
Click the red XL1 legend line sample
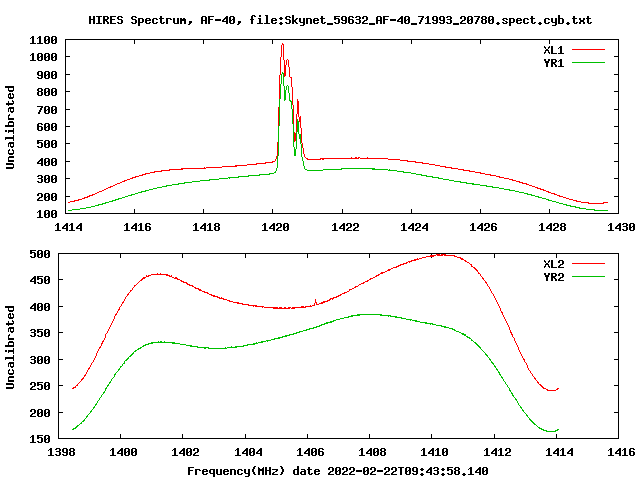(588, 50)
